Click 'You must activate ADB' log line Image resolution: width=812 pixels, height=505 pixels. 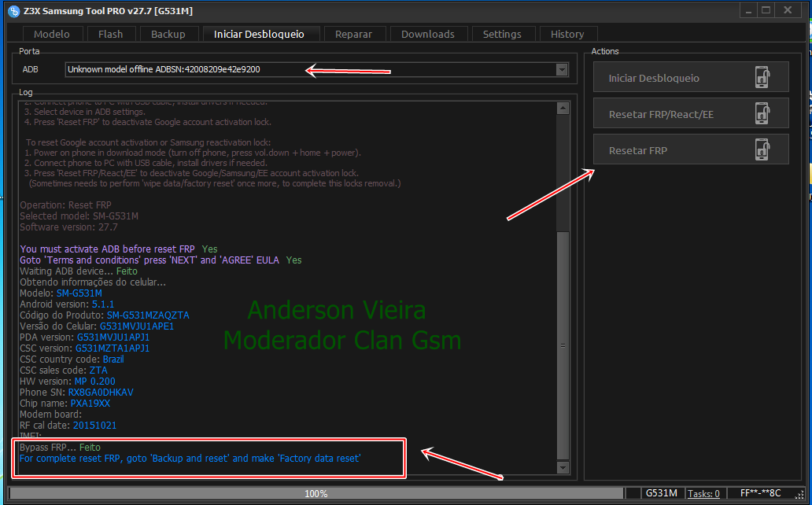click(x=119, y=249)
